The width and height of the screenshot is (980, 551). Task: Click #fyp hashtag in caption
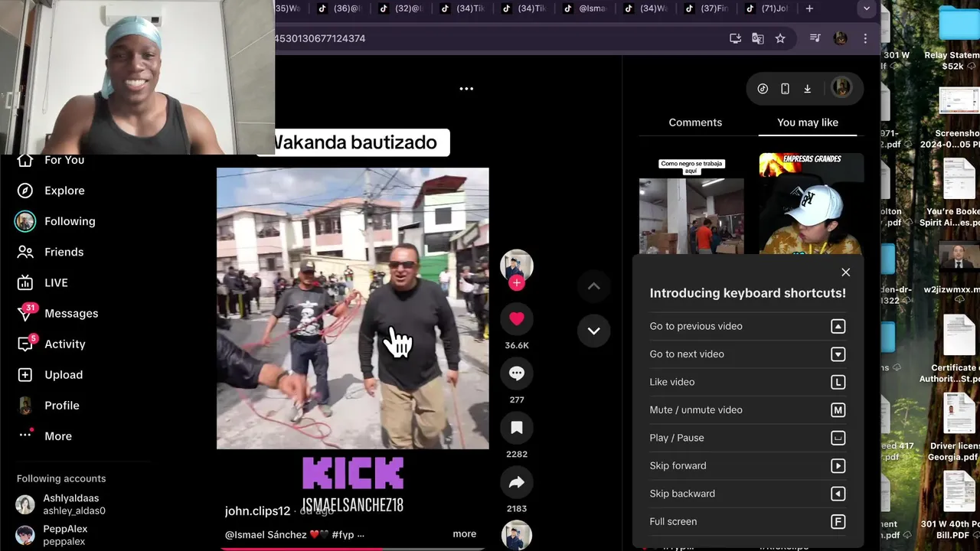tap(343, 534)
